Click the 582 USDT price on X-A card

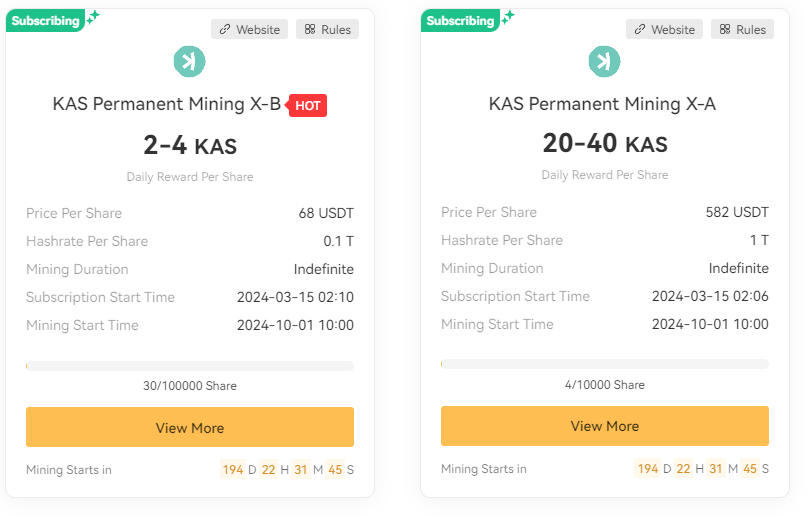[x=737, y=212]
